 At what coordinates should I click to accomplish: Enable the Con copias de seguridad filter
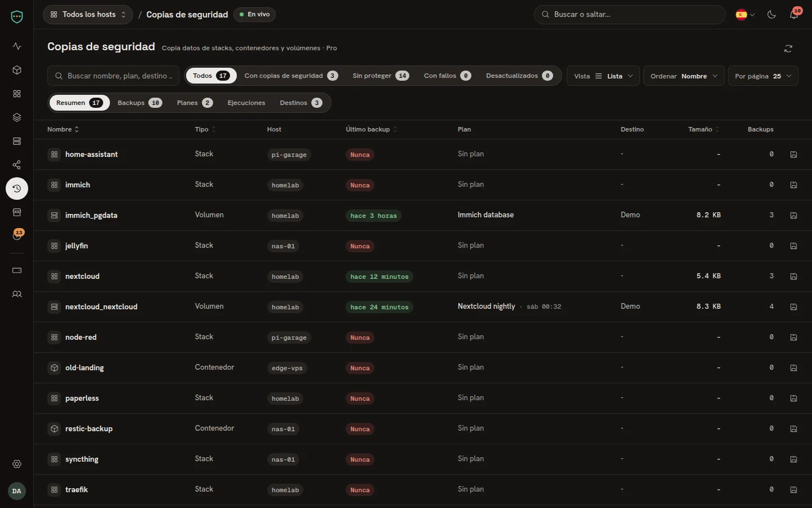tap(291, 76)
